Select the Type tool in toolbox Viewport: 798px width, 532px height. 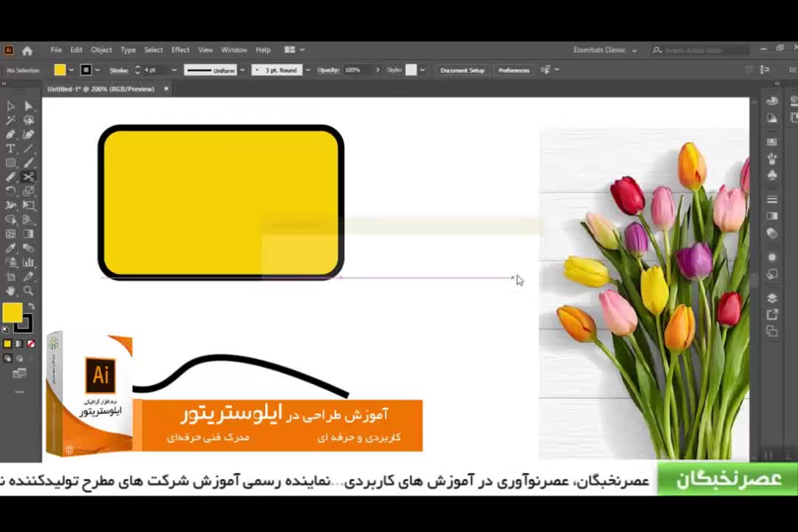(10, 149)
